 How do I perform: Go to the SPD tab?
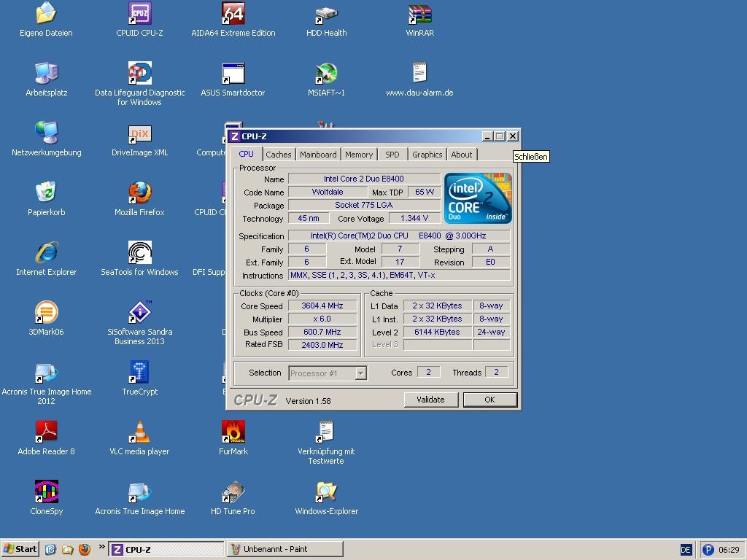coord(392,155)
